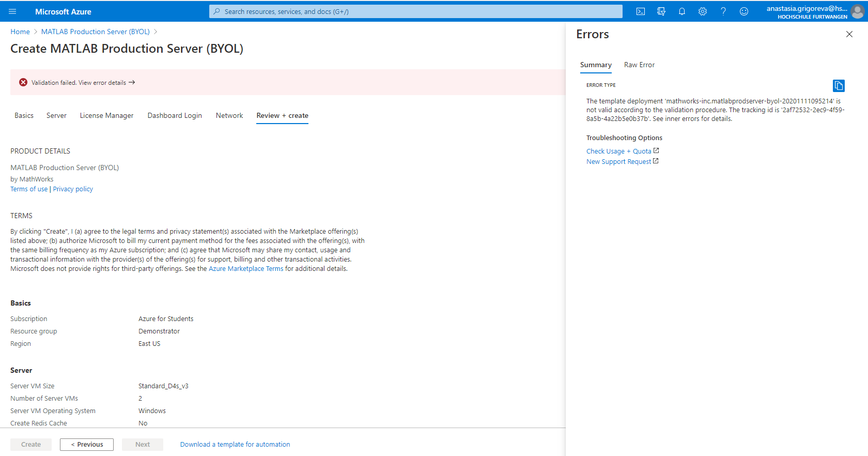
Task: Open the account avatar menu
Action: pos(858,11)
